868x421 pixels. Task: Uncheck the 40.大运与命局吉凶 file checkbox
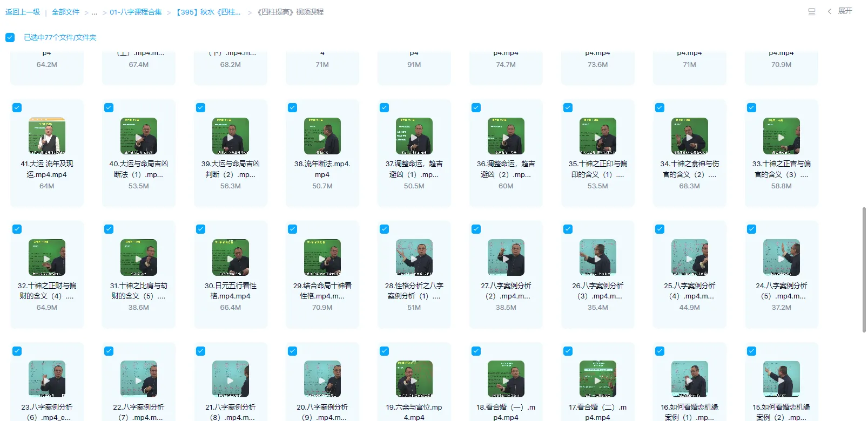pyautogui.click(x=109, y=107)
